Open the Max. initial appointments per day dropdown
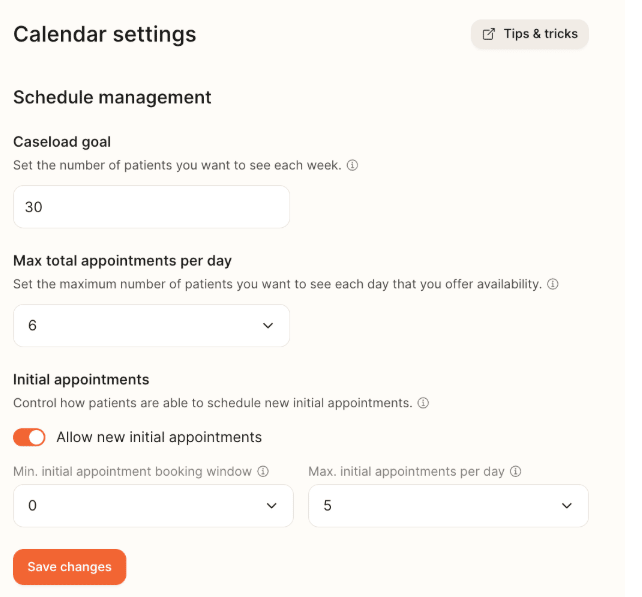This screenshot has height=597, width=642. pyautogui.click(x=448, y=506)
